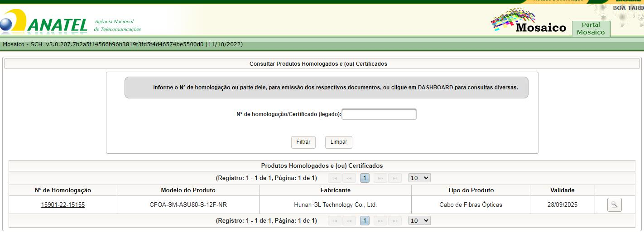Focus the Nº de homologação input field

(379, 114)
